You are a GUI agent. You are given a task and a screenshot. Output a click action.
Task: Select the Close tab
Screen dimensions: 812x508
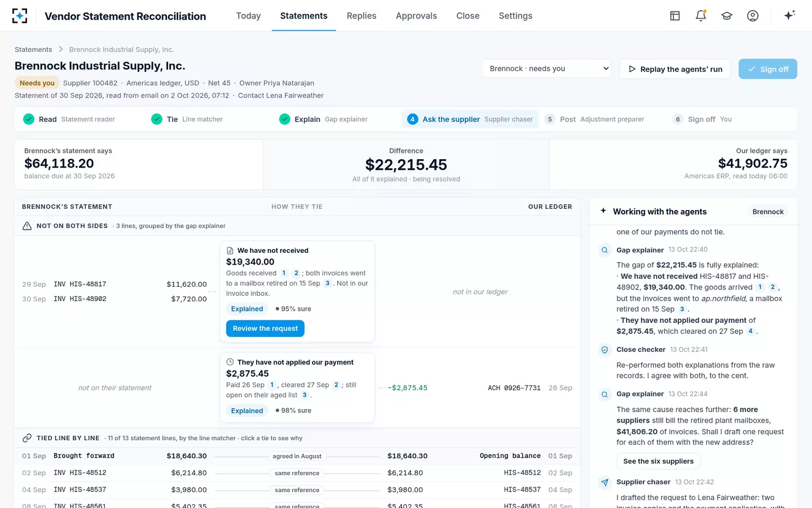(468, 16)
